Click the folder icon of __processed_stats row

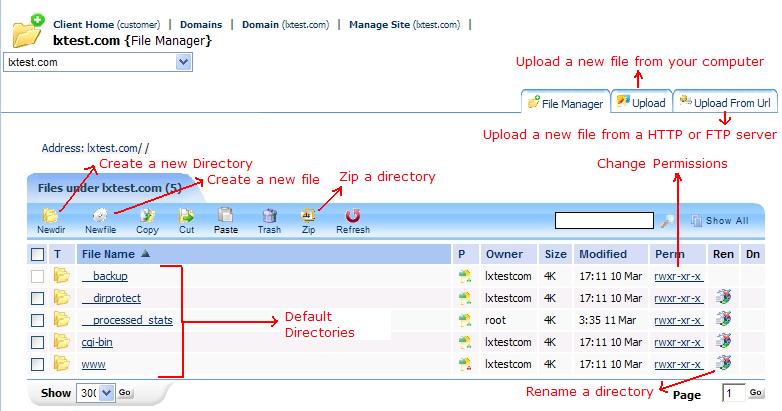point(61,319)
